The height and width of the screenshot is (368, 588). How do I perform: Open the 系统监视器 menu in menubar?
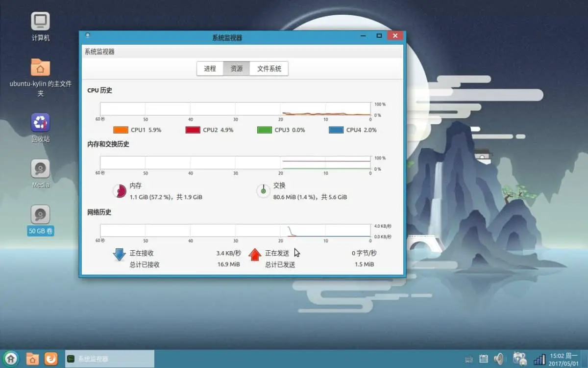99,52
